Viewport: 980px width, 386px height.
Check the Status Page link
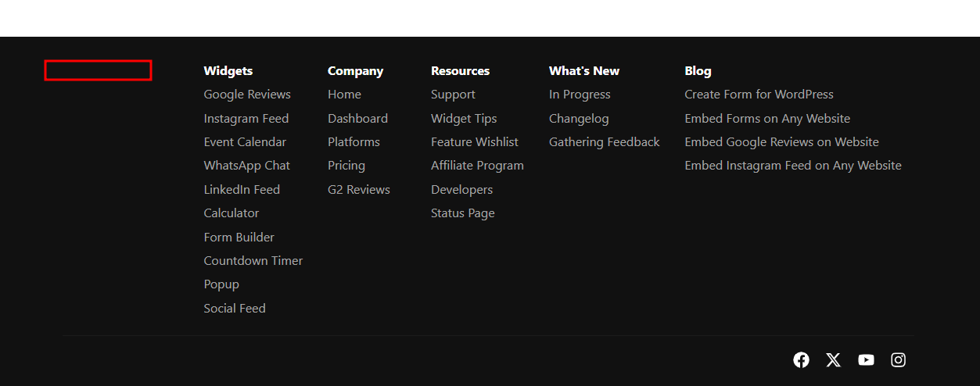[x=463, y=213]
